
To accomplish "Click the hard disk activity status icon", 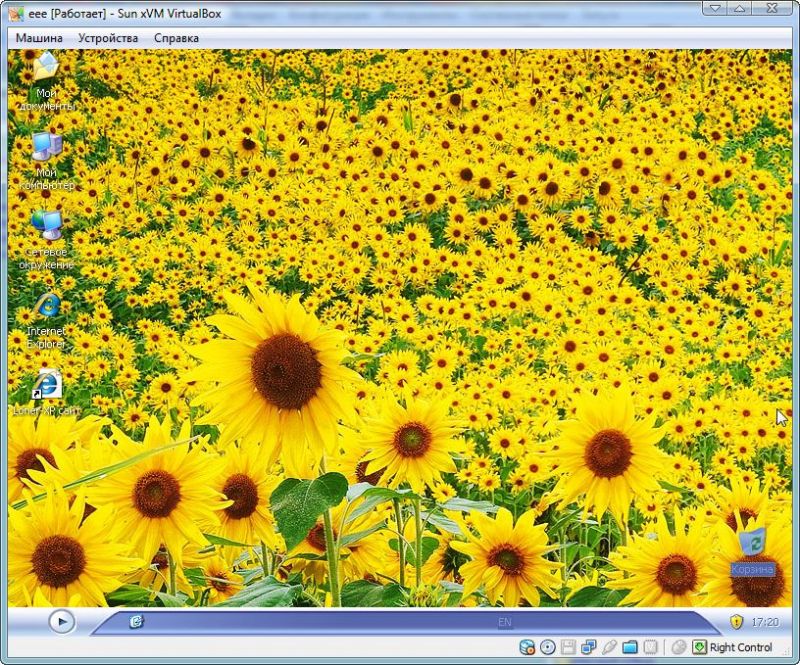I will (528, 647).
